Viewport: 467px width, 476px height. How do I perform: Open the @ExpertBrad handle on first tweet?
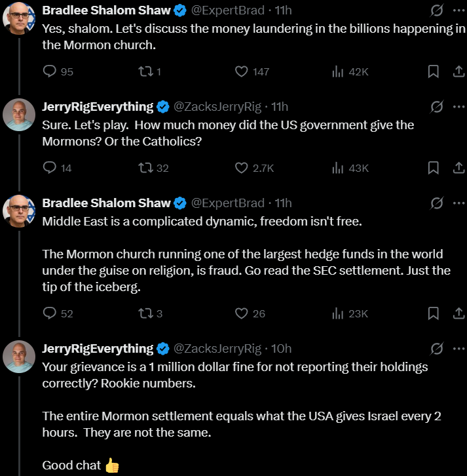pos(228,10)
